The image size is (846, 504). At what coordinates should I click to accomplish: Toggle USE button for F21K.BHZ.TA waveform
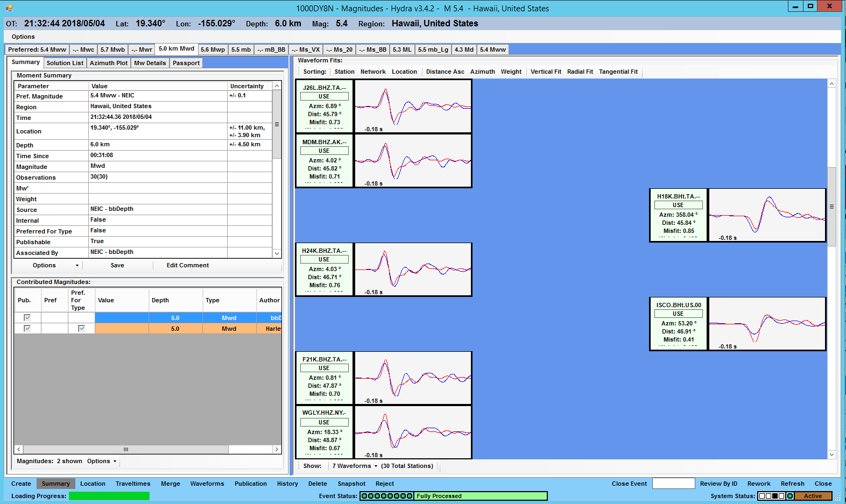pyautogui.click(x=324, y=368)
